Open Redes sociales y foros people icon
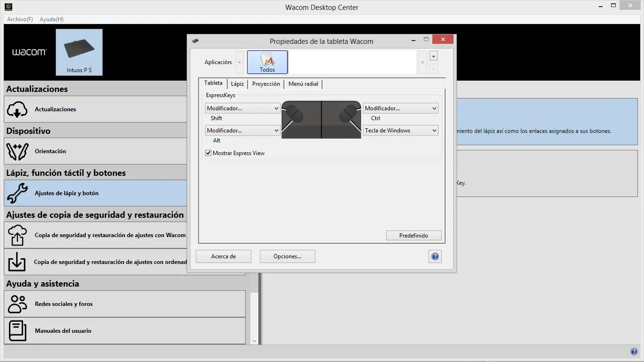Screen dimensions: 644x362 pyautogui.click(x=17, y=304)
